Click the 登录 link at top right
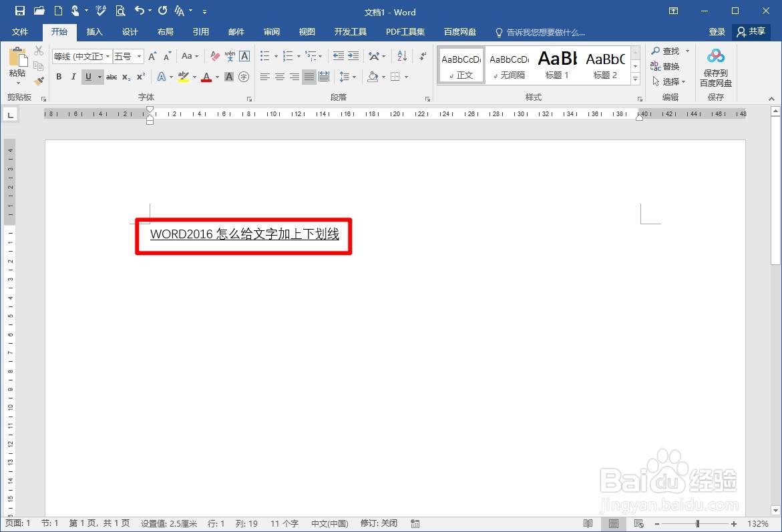This screenshot has width=782, height=532. [x=716, y=31]
